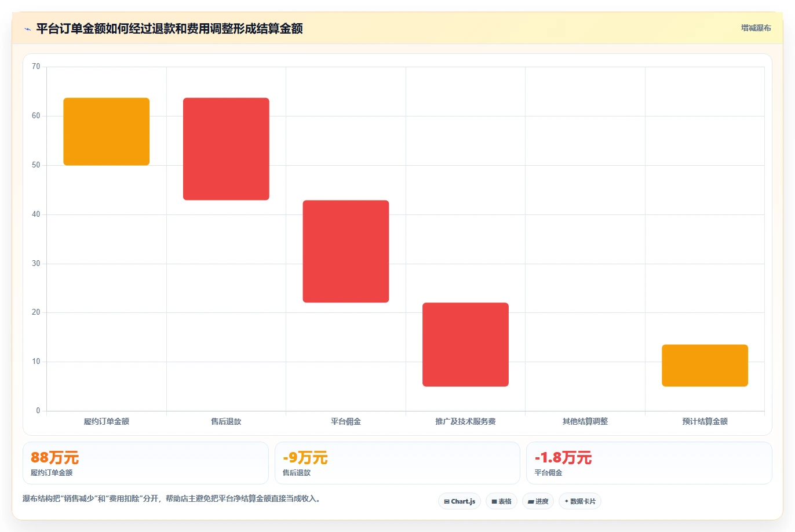Click the 88万元 data card

145,463
